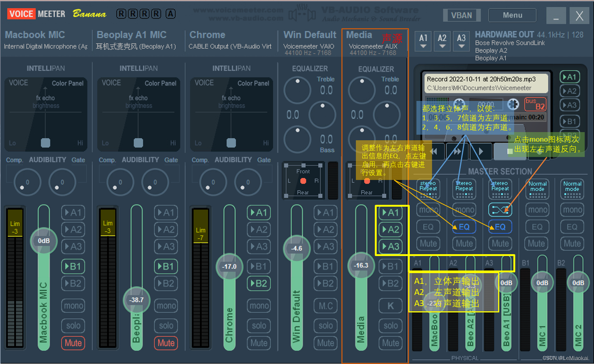
Task: Enable A3 routing on Win Default strip
Action: click(x=326, y=246)
